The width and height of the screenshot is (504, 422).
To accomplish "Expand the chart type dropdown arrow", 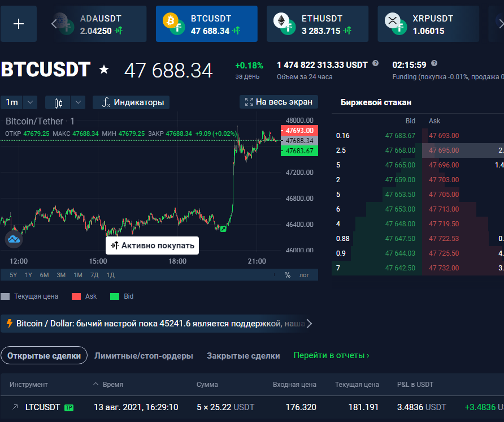I will click(78, 102).
